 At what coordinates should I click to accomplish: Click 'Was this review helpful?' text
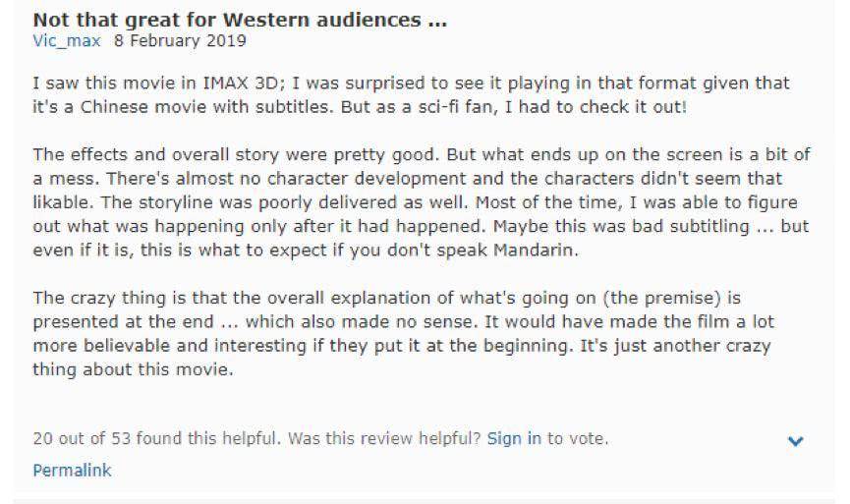coord(384,438)
